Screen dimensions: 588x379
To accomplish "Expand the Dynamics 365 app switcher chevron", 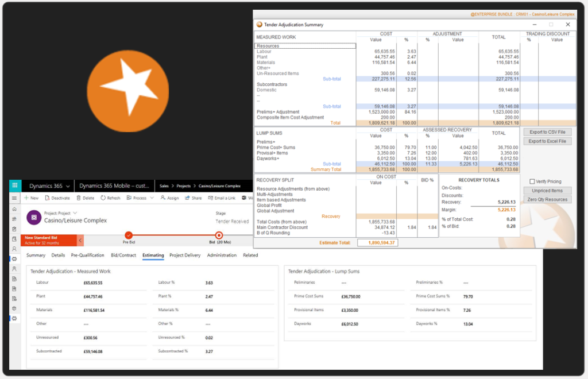I will point(68,186).
